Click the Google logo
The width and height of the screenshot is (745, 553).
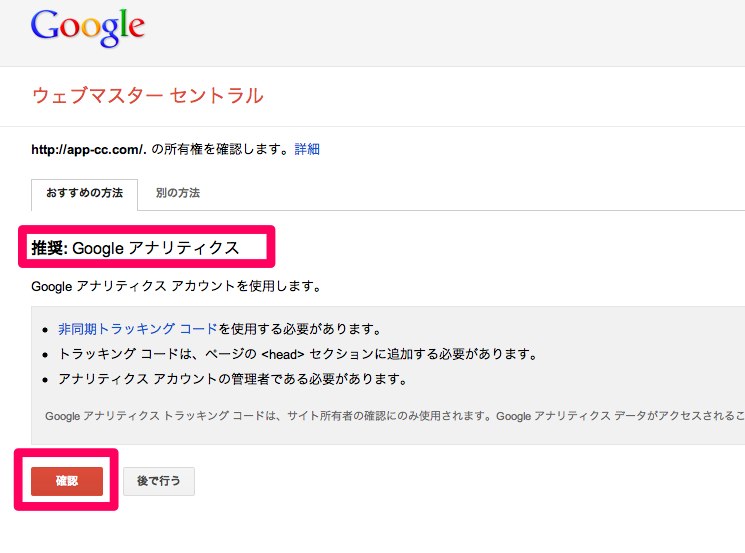87,28
